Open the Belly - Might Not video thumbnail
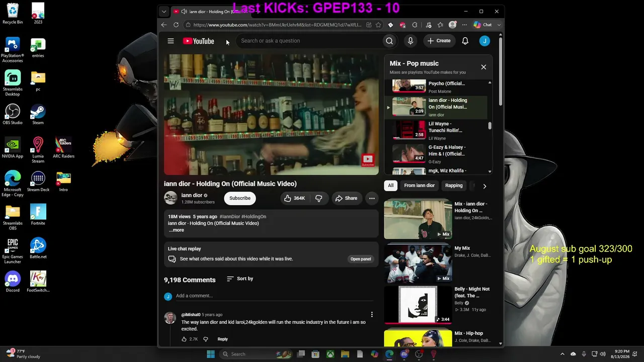This screenshot has width=644, height=362. click(418, 305)
